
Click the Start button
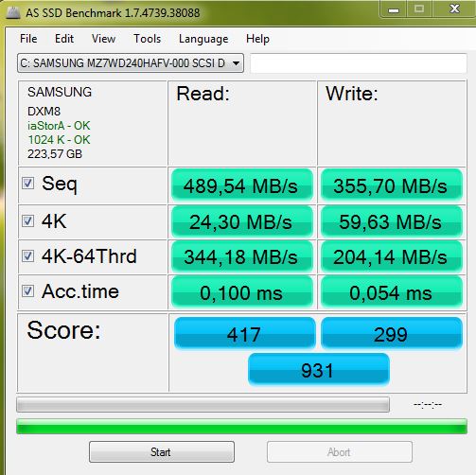point(162,452)
